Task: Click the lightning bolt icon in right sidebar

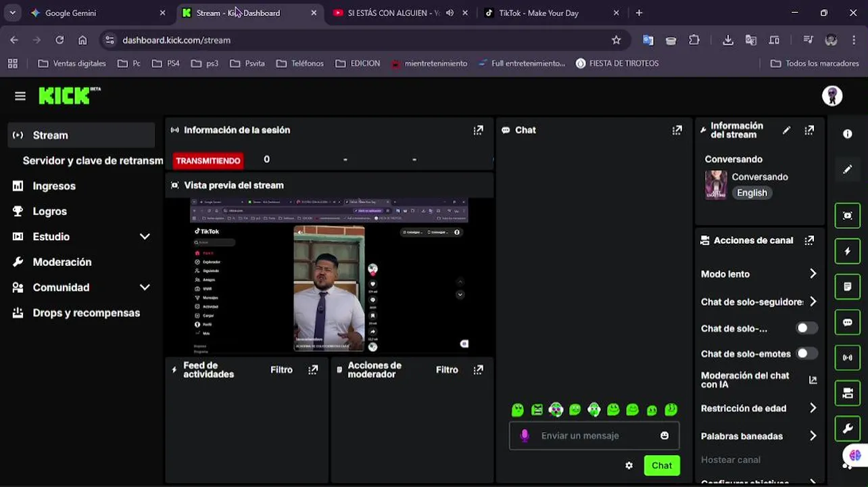Action: (x=848, y=251)
